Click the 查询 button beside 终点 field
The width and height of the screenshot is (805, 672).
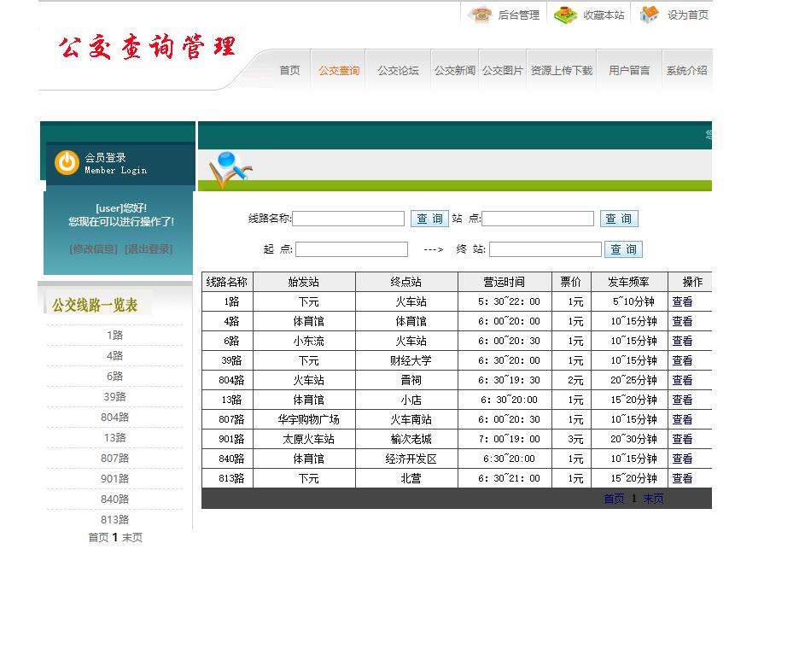pos(623,248)
